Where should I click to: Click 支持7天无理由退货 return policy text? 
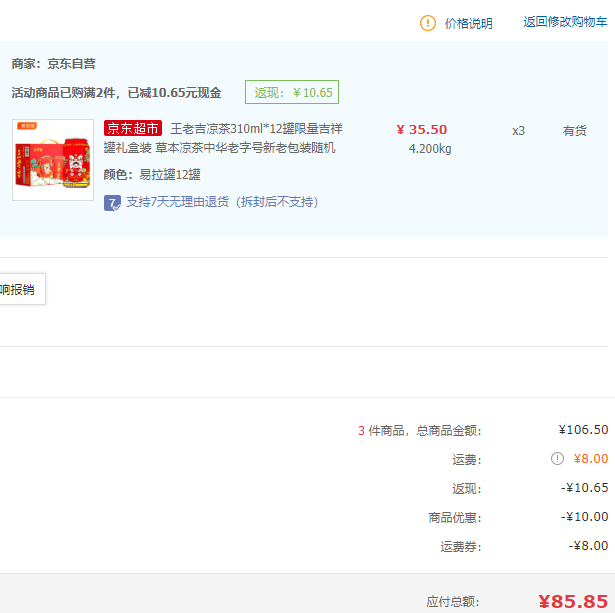(x=222, y=202)
